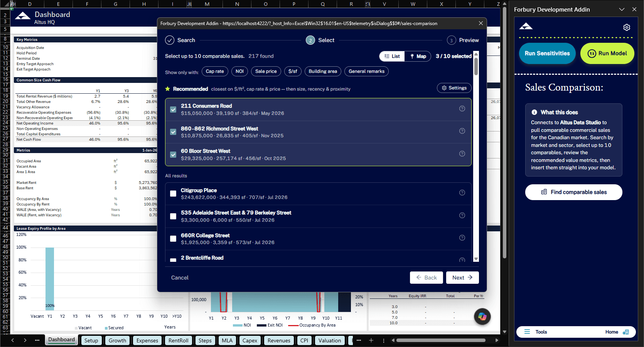
Task: Switch to the Expenses sheet tab
Action: (x=147, y=340)
